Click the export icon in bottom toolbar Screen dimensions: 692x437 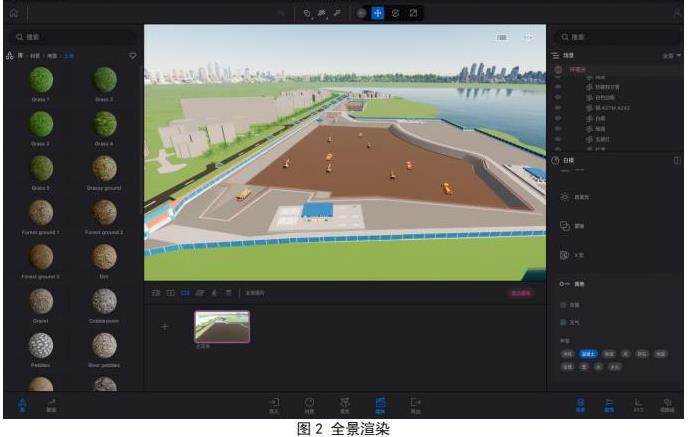click(415, 403)
